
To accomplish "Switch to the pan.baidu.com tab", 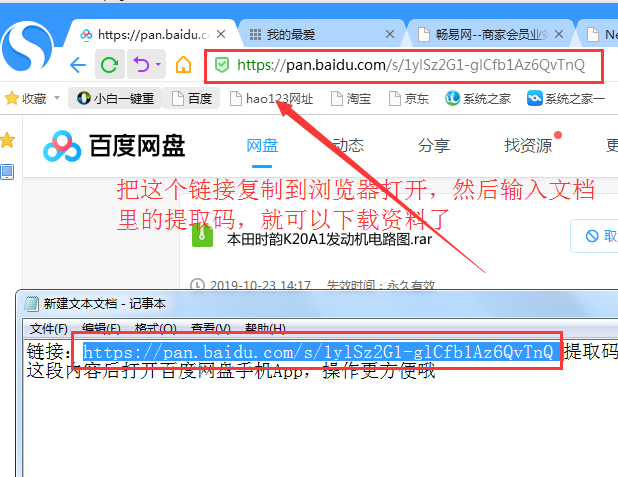I will click(x=152, y=35).
